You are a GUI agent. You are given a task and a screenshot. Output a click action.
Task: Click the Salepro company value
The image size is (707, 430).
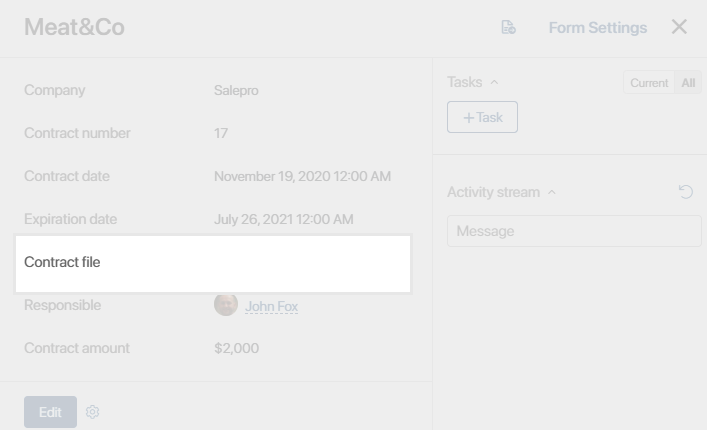pyautogui.click(x=236, y=90)
